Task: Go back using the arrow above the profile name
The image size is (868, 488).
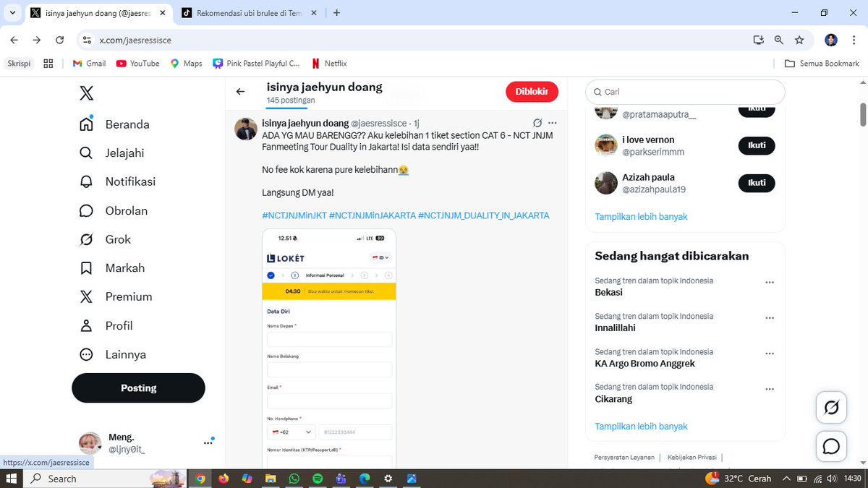Action: tap(240, 91)
